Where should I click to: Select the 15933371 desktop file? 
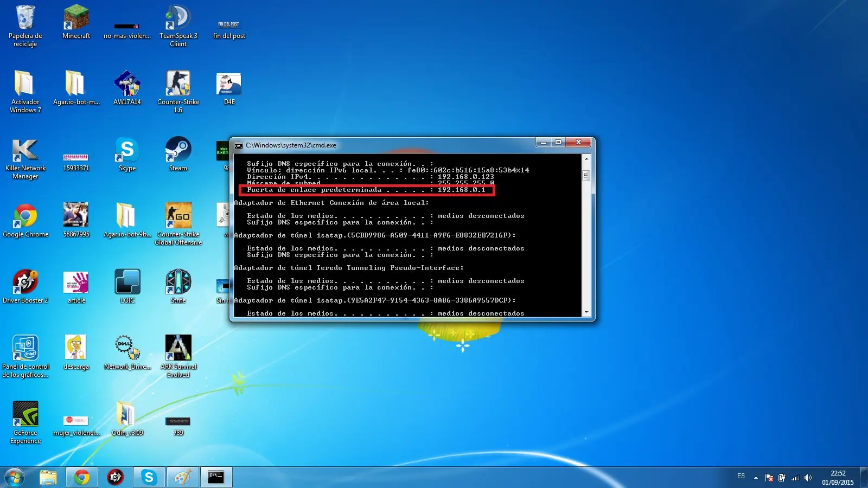tap(76, 162)
